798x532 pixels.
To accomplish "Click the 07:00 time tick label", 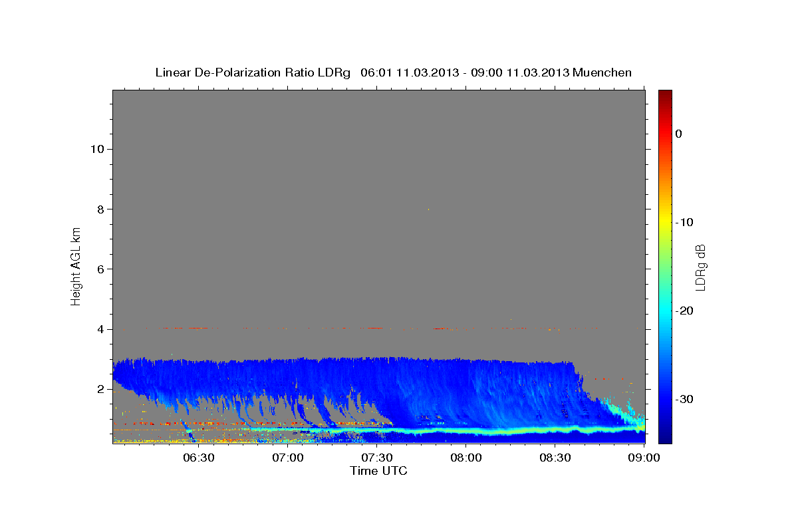I will click(x=288, y=458).
